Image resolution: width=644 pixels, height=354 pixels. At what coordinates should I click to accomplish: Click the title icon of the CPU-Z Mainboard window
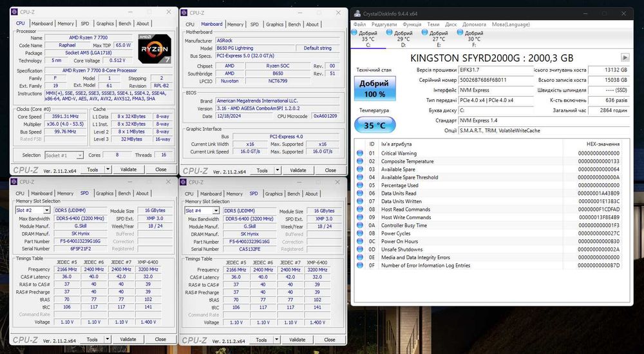pos(184,13)
